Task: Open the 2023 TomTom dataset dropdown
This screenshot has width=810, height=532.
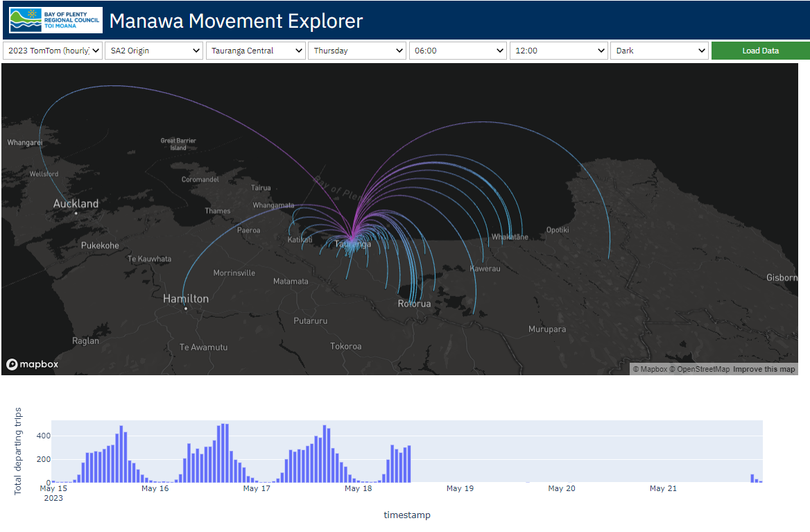Action: pos(53,51)
